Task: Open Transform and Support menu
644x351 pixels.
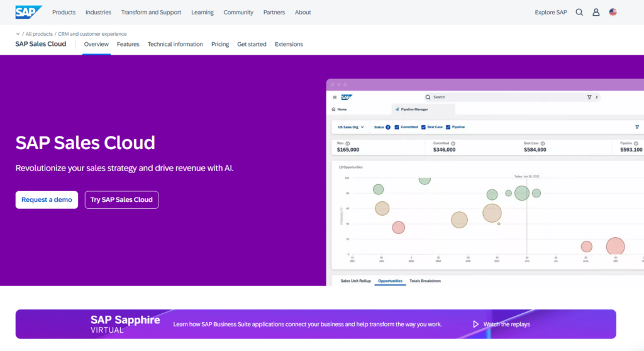Action: [x=151, y=13]
